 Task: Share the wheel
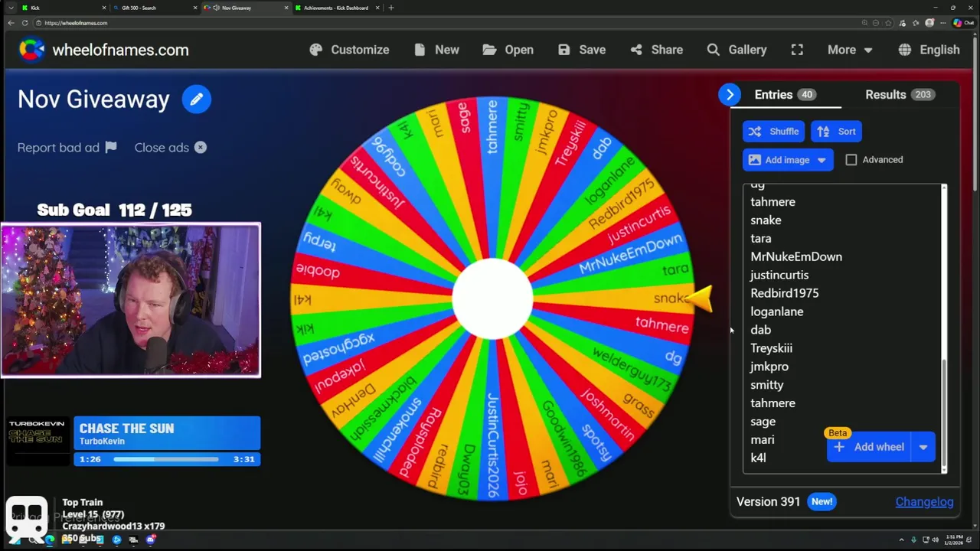656,50
